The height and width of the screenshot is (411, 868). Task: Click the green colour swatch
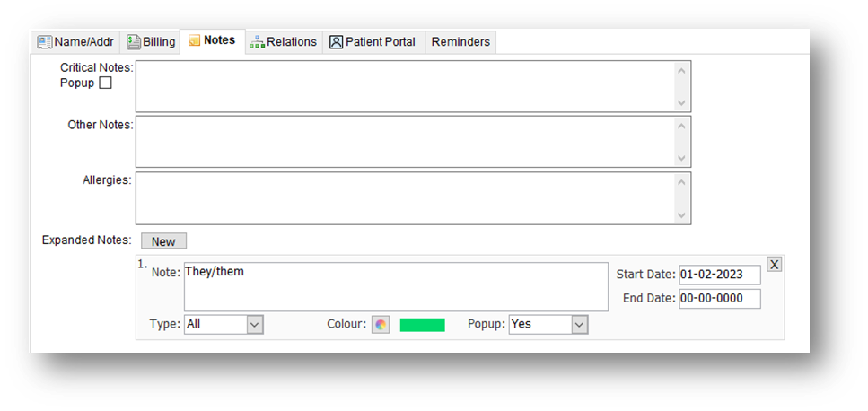click(x=423, y=325)
